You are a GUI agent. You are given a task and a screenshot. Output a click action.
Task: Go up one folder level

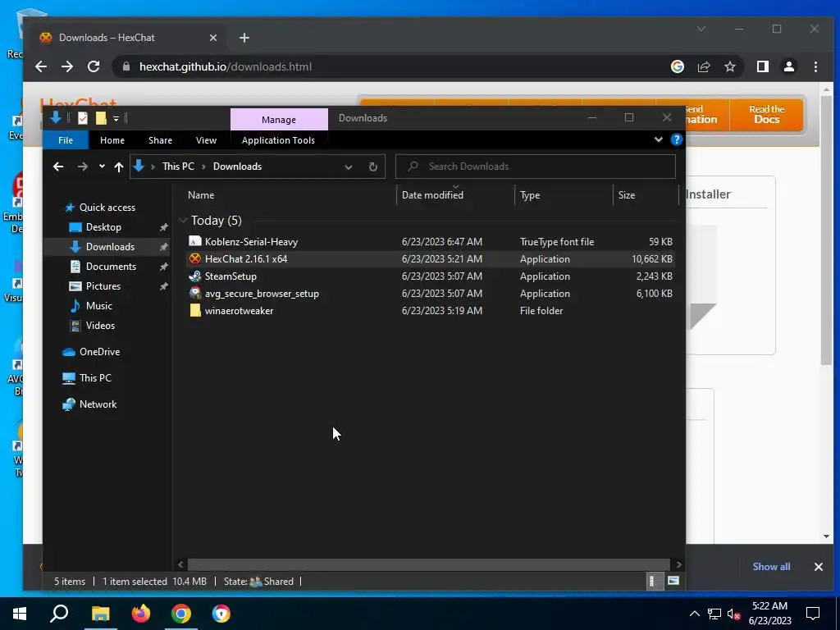pyautogui.click(x=119, y=167)
